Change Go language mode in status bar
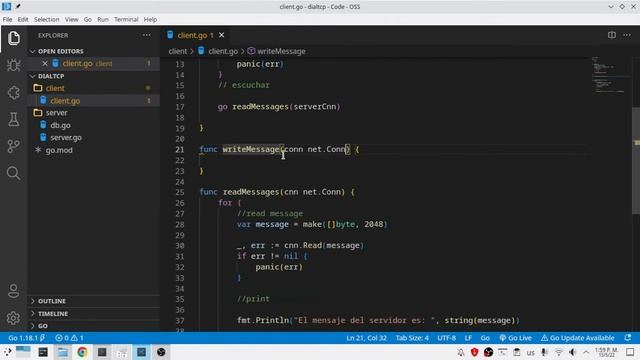Image resolution: width=640 pixels, height=360 pixels. pyautogui.click(x=485, y=338)
